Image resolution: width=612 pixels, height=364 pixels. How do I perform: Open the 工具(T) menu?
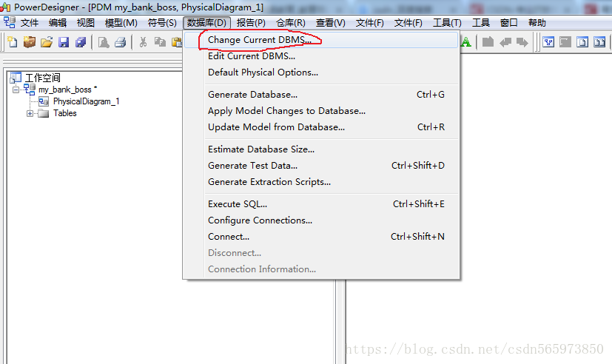(447, 23)
